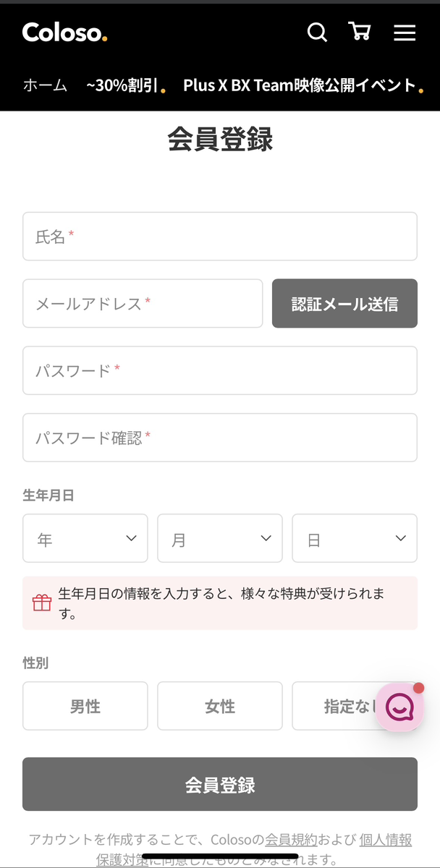Open the 日 day dropdown
This screenshot has height=868, width=440.
pyautogui.click(x=354, y=538)
